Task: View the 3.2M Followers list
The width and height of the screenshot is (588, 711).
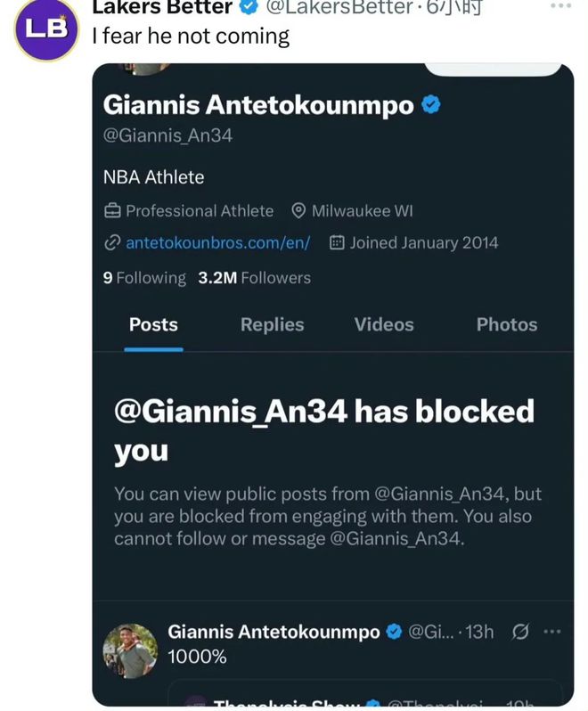Action: tap(254, 278)
